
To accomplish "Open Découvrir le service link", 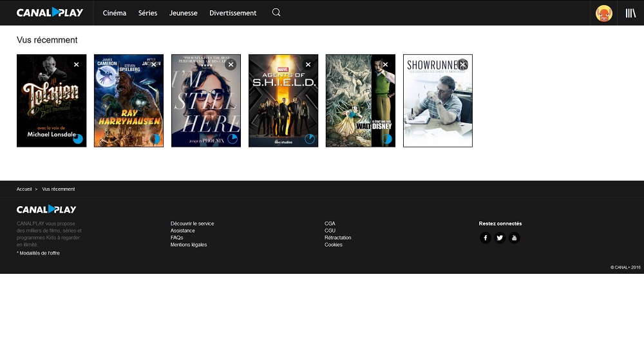I will 192,224.
